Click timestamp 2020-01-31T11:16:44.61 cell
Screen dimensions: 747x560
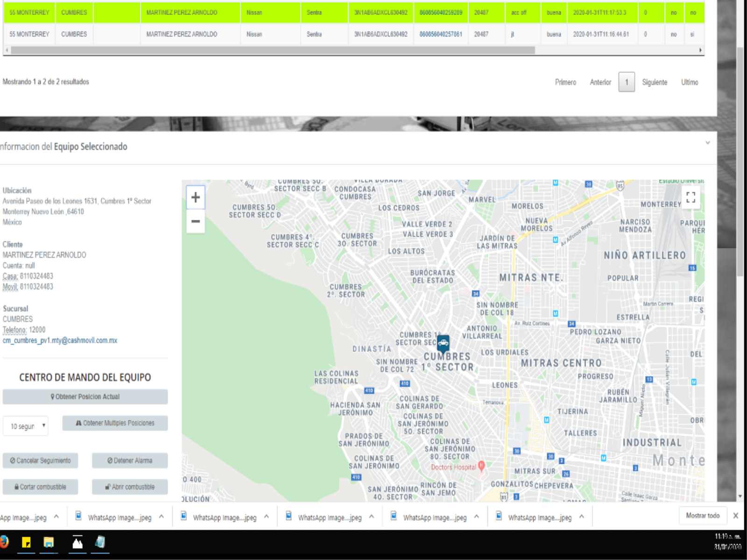pos(602,34)
